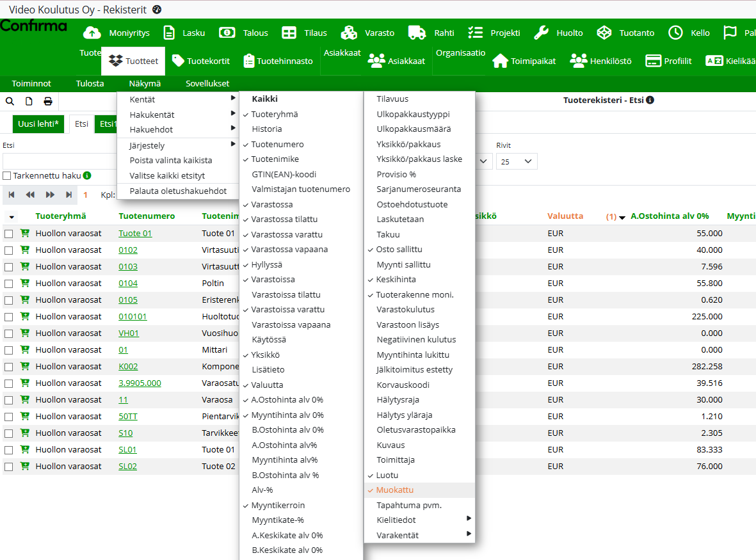Select Palauta oletushakuehdot menu entry

(177, 191)
